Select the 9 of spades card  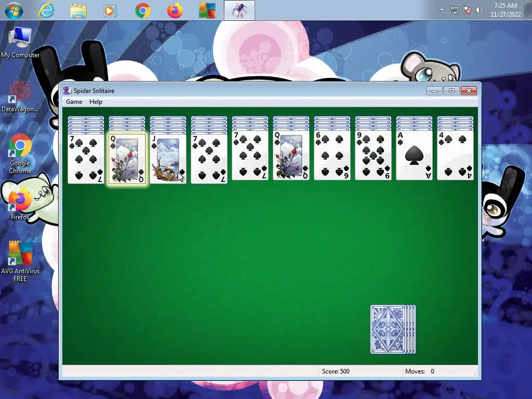373,155
